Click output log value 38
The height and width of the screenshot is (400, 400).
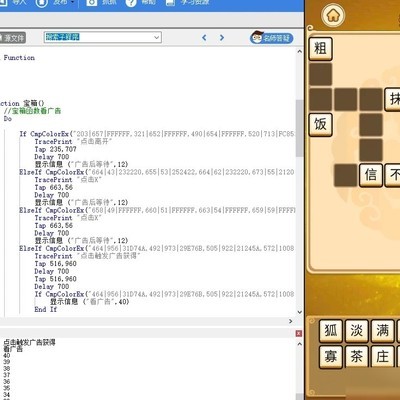pyautogui.click(x=7, y=369)
